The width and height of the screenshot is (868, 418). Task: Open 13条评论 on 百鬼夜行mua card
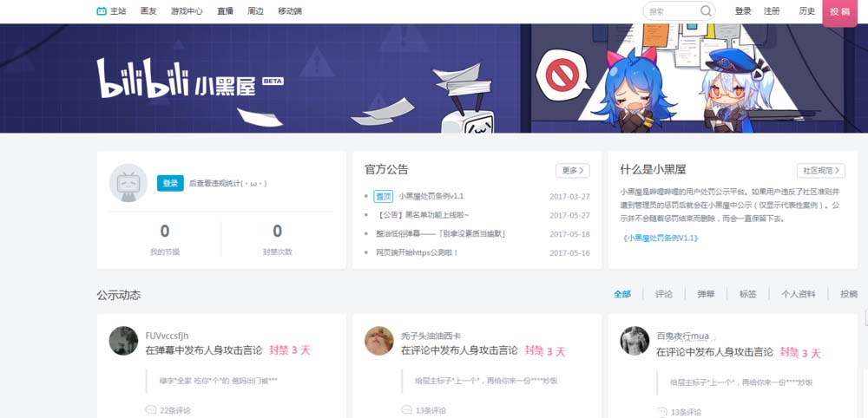[x=686, y=412]
